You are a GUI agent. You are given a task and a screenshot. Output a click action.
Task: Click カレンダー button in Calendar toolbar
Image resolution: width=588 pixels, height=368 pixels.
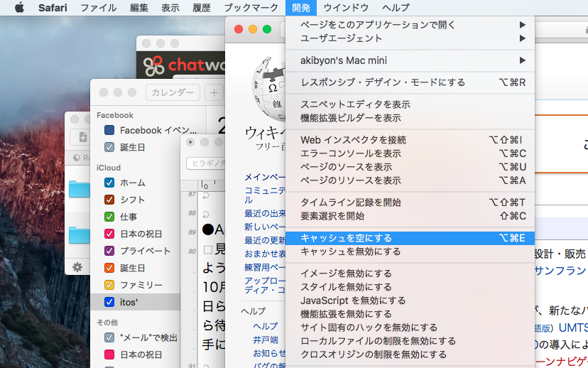click(x=173, y=92)
